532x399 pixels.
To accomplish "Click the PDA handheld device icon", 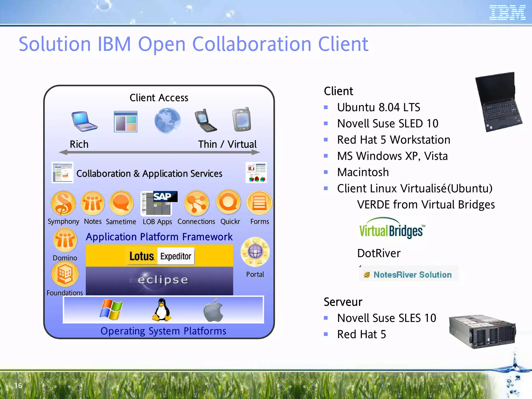I will coord(242,119).
